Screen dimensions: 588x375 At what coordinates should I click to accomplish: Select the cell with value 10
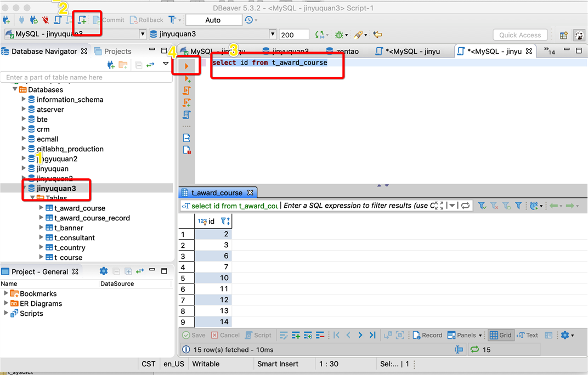point(213,278)
